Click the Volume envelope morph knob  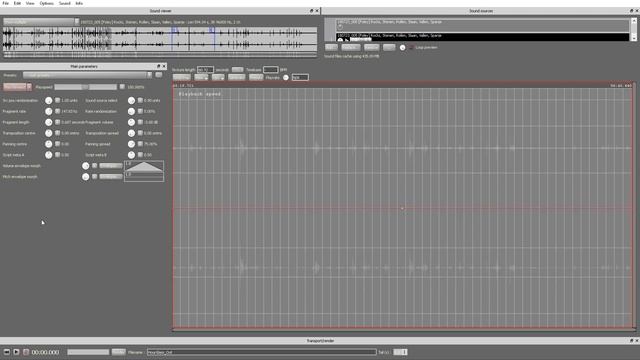pos(85,166)
